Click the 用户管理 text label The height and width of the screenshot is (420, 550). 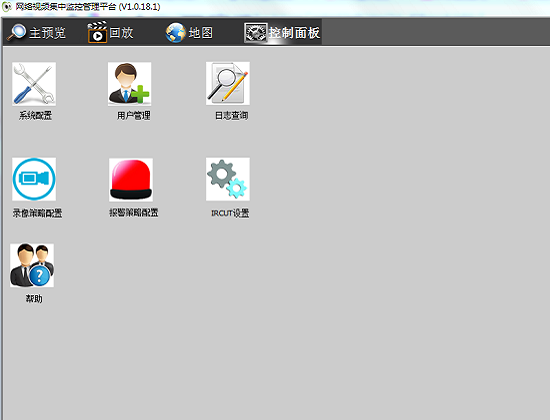click(134, 115)
